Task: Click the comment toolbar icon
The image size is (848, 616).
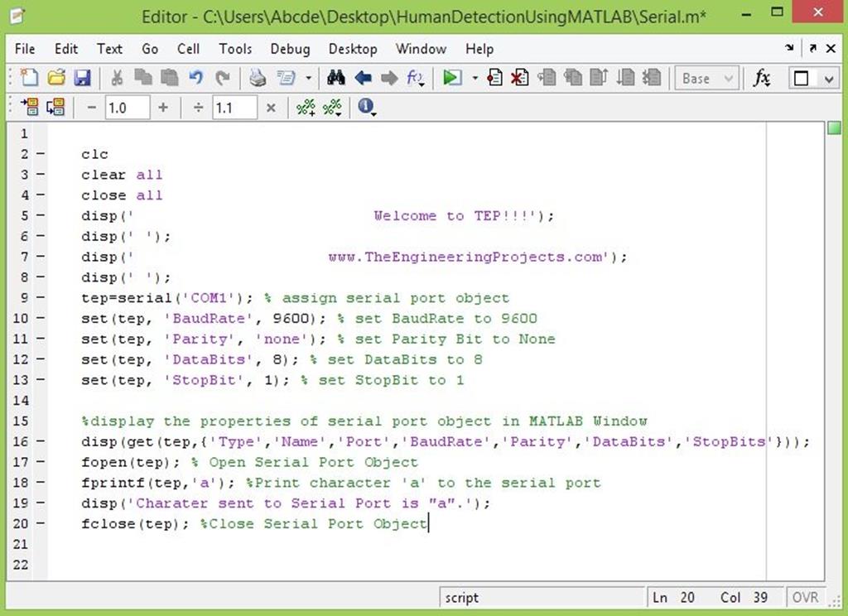Action: pos(304,107)
